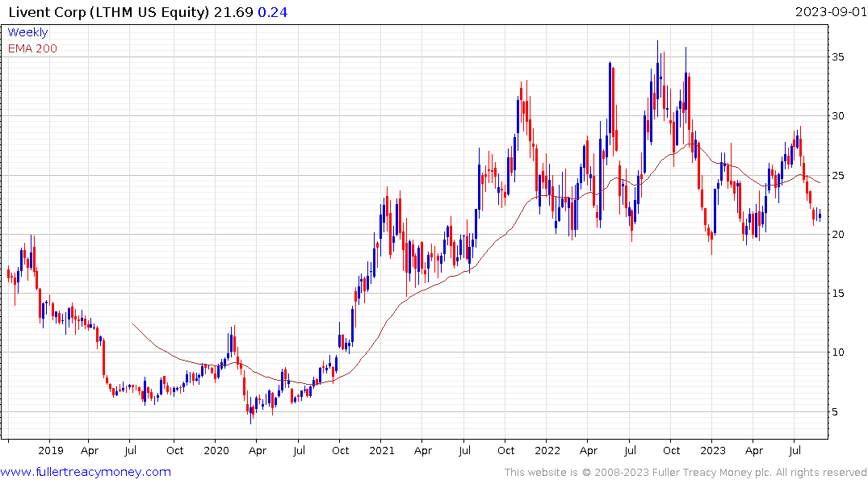Click the 2021 time axis label
This screenshot has width=868, height=484.
pyautogui.click(x=382, y=450)
